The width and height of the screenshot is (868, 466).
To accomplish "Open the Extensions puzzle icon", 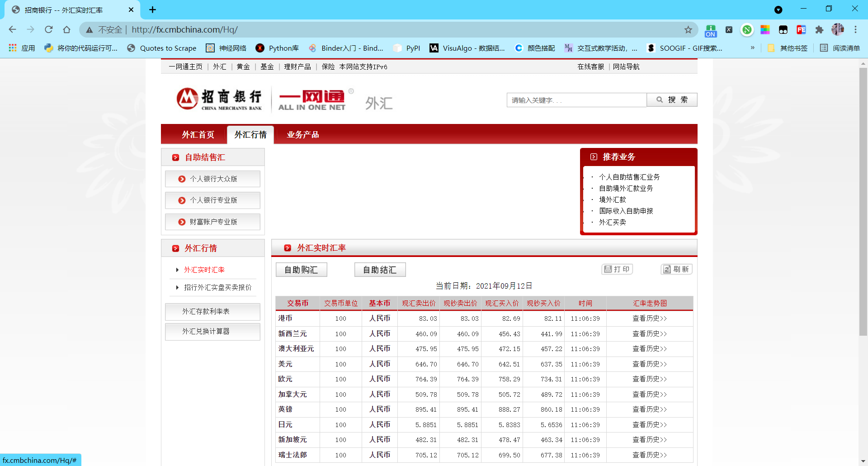I will 819,30.
